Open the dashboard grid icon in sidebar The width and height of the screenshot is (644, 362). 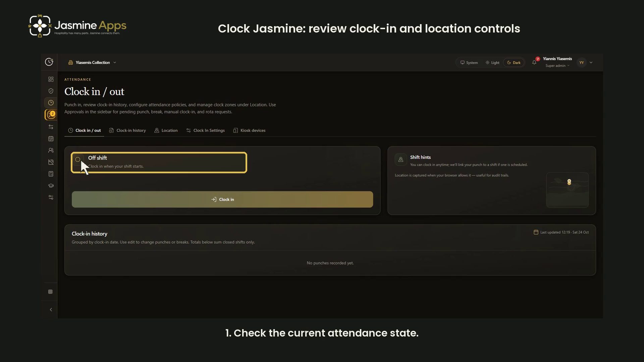[x=51, y=79]
